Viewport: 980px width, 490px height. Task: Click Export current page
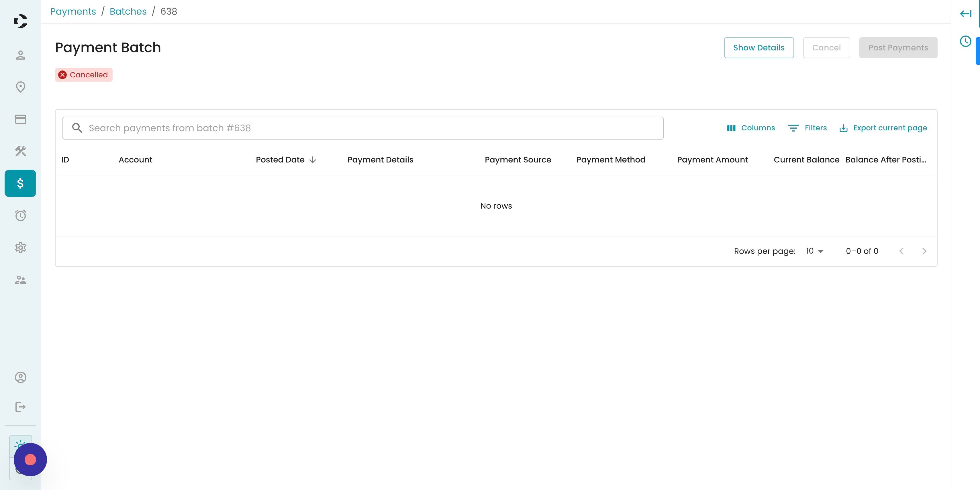tap(883, 128)
